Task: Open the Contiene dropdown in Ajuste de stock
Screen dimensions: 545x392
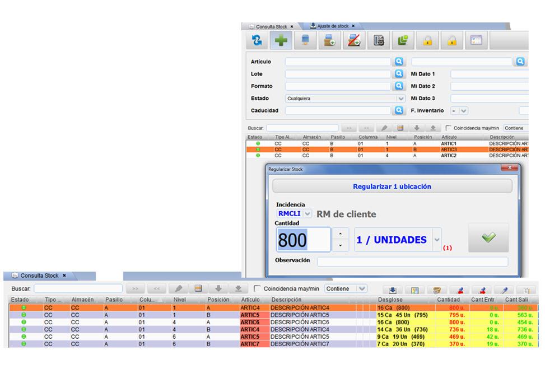Action: 516,128
